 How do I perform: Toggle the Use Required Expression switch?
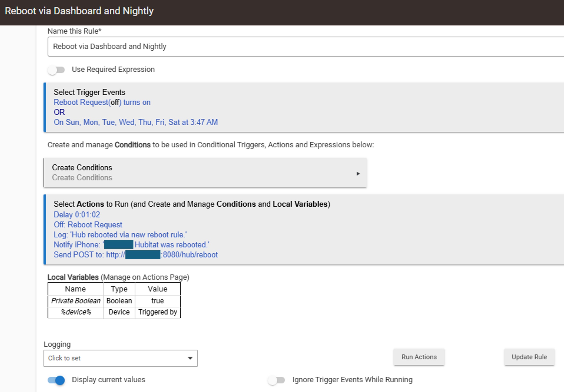pos(56,70)
